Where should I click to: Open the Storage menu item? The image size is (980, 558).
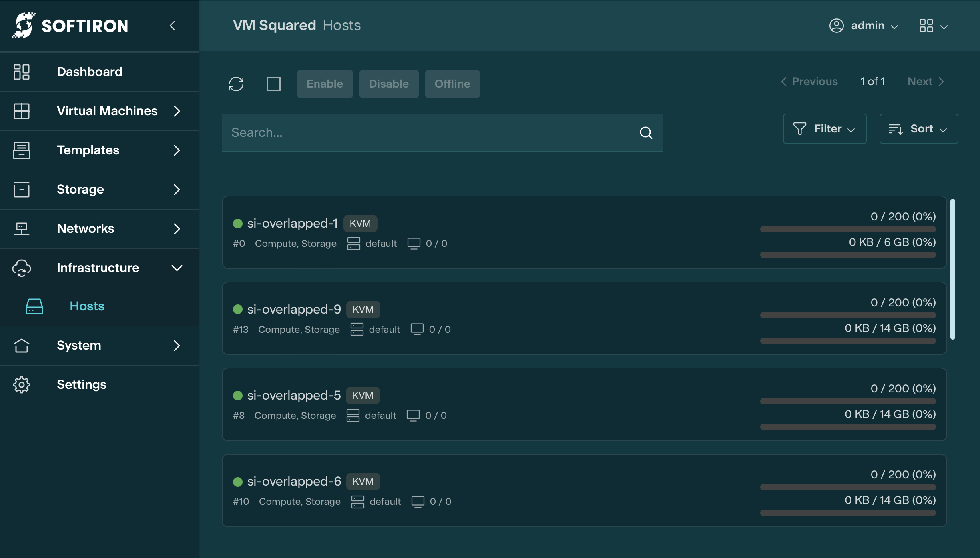[x=80, y=190]
